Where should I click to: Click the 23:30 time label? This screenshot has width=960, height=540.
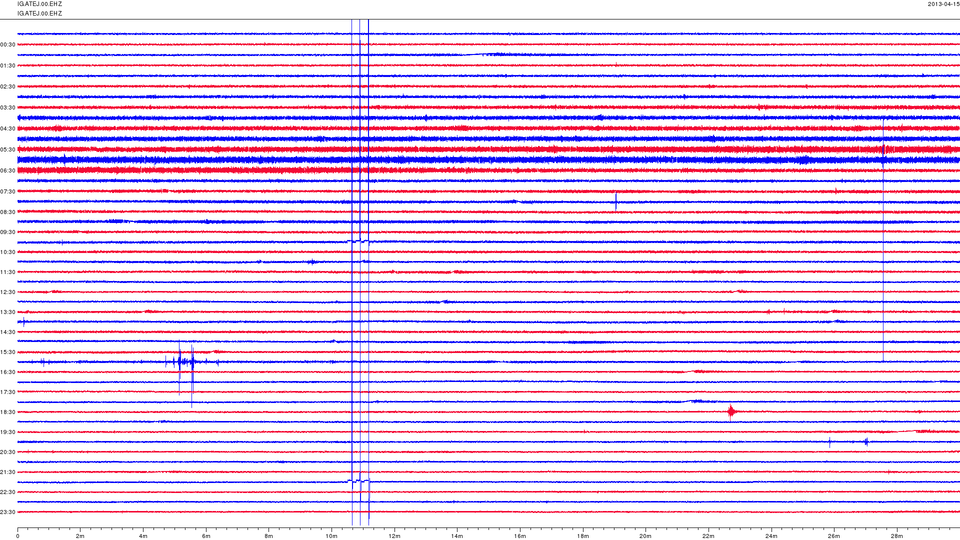tap(8, 512)
